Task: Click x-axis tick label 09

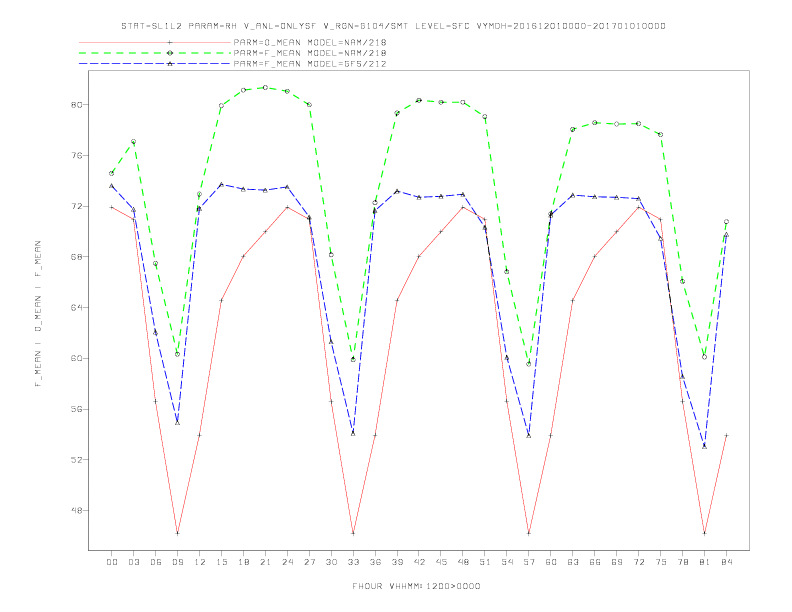Action: point(177,562)
